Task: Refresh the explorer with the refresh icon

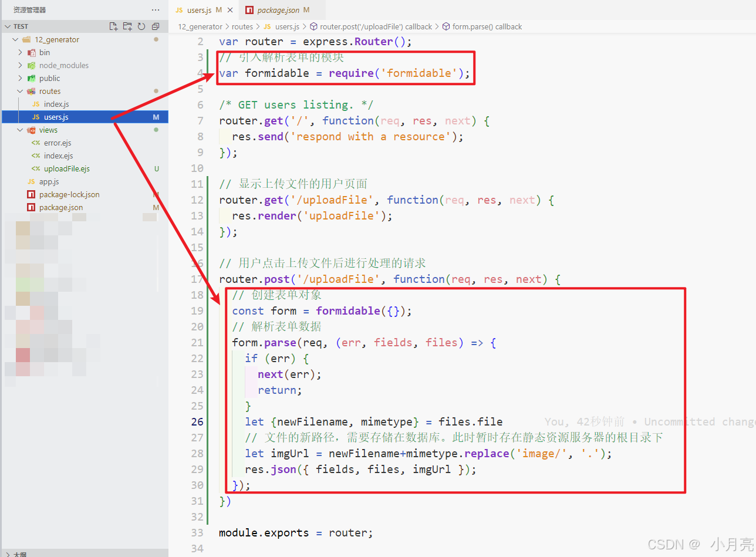Action: (141, 26)
